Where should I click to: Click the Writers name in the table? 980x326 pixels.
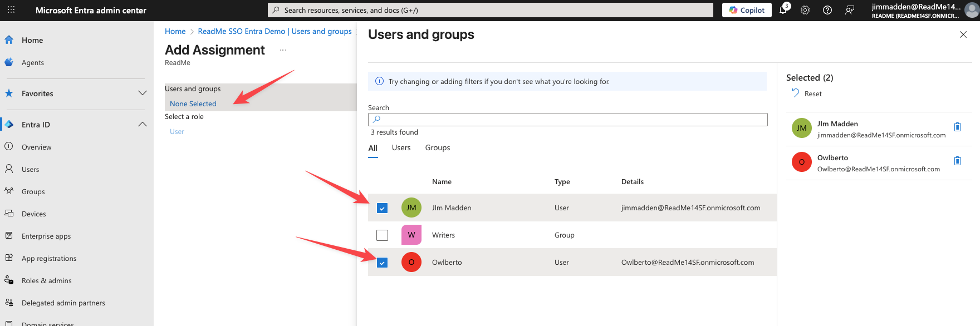tap(443, 235)
